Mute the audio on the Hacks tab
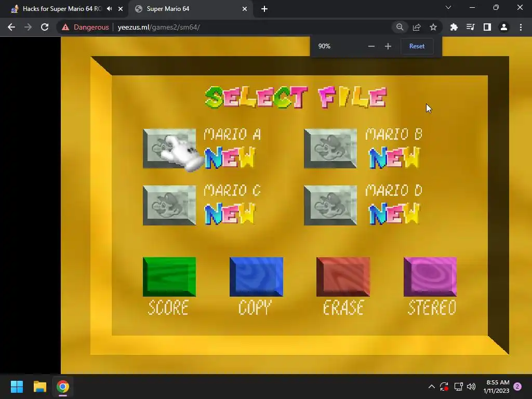Viewport: 532px width, 399px height. click(109, 9)
